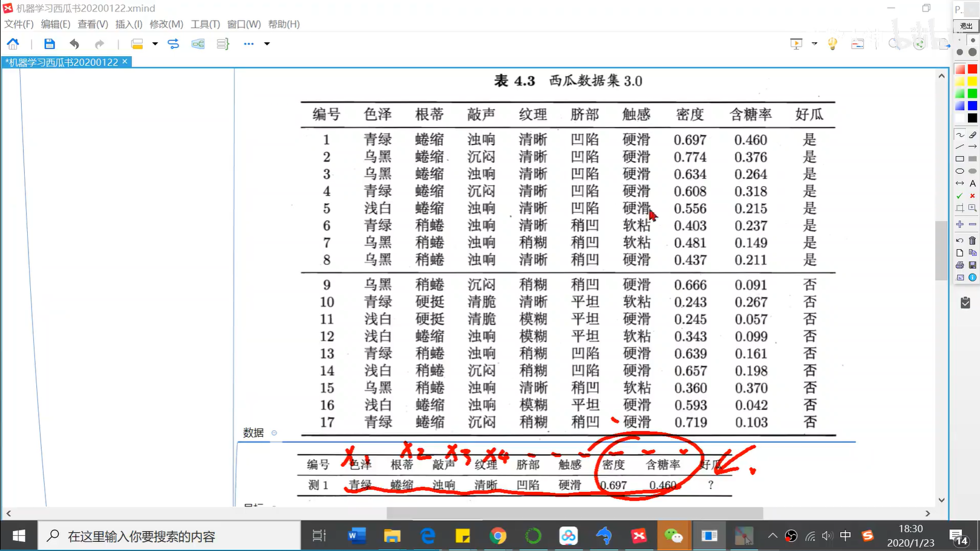
Task: Undo the last drawing stroke in the annotation palette
Action: (x=960, y=241)
